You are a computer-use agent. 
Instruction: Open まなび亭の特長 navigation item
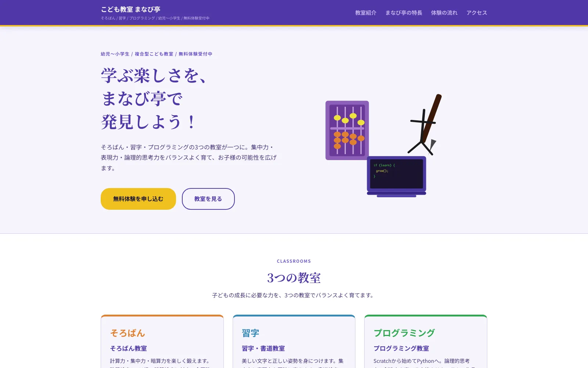[404, 13]
